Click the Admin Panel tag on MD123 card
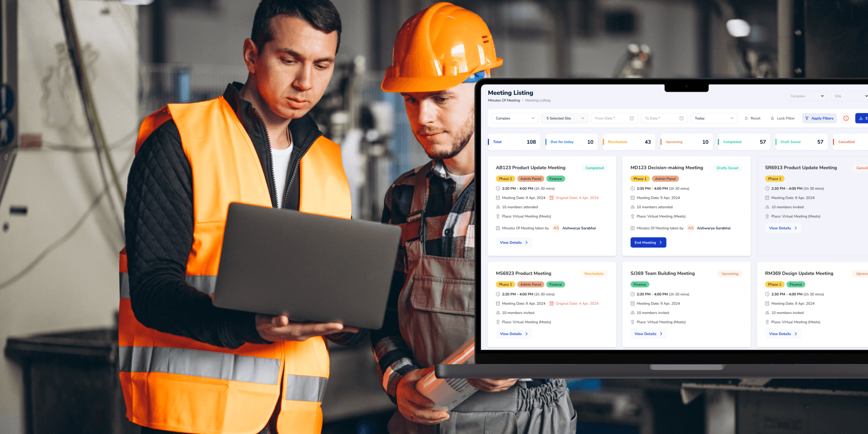Viewport: 868px width, 434px height. click(x=665, y=179)
